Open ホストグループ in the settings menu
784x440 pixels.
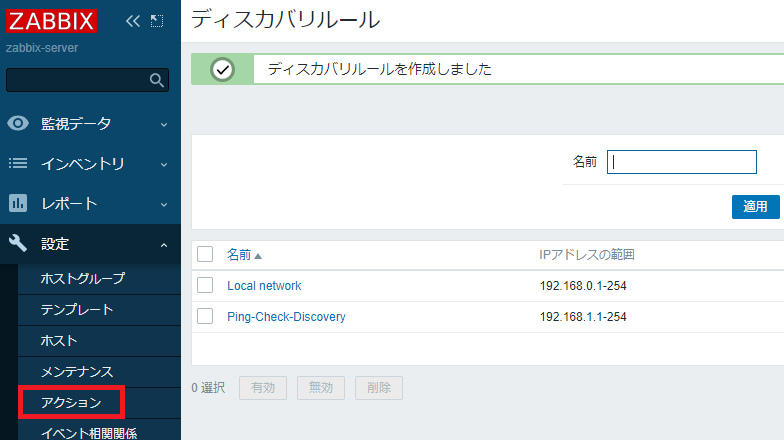(x=83, y=278)
